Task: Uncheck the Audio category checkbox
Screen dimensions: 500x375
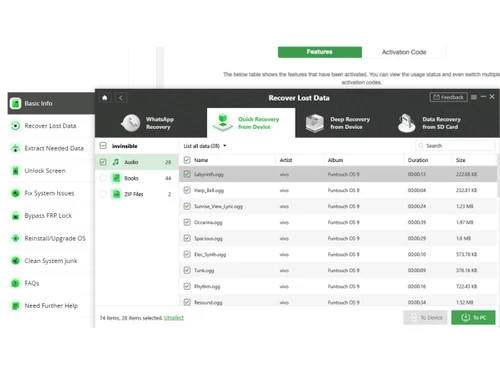Action: coord(103,162)
